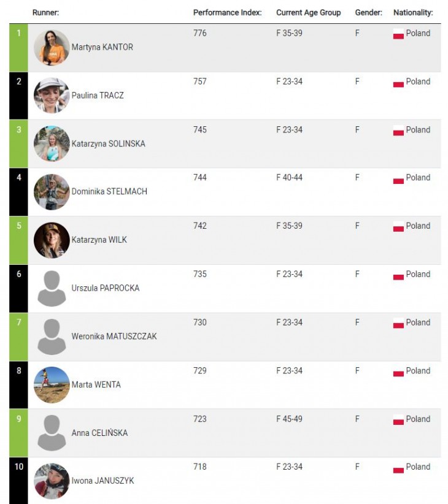Click Paulina TRACZ's avatar picture
The width and height of the screenshot is (448, 504).
pyautogui.click(x=52, y=96)
